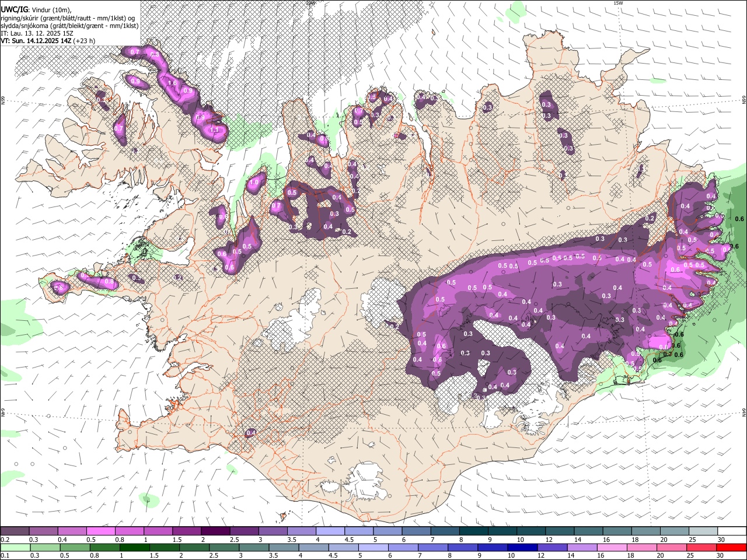Screen dimensions: 747x560
Task: Pick the bright red bottom swatch above 30
Action: tap(731, 547)
